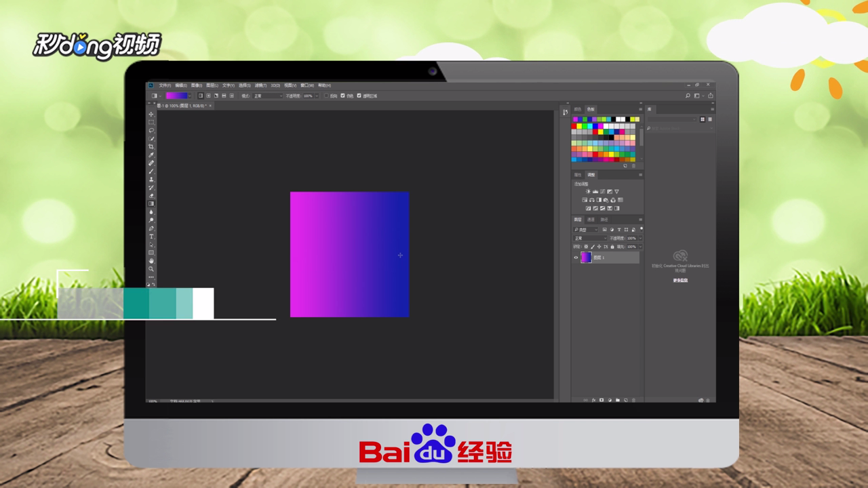
Task: Select the Hand tool
Action: click(x=151, y=261)
